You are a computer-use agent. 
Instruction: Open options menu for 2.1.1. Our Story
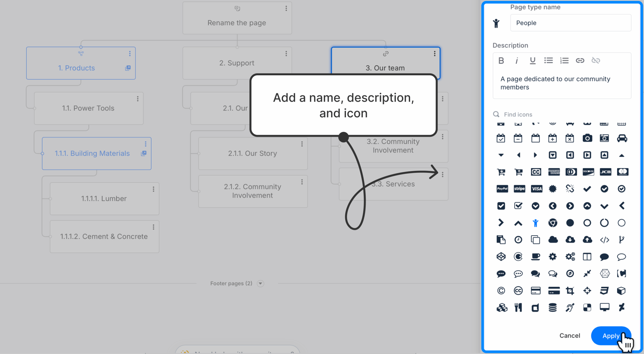tap(302, 144)
